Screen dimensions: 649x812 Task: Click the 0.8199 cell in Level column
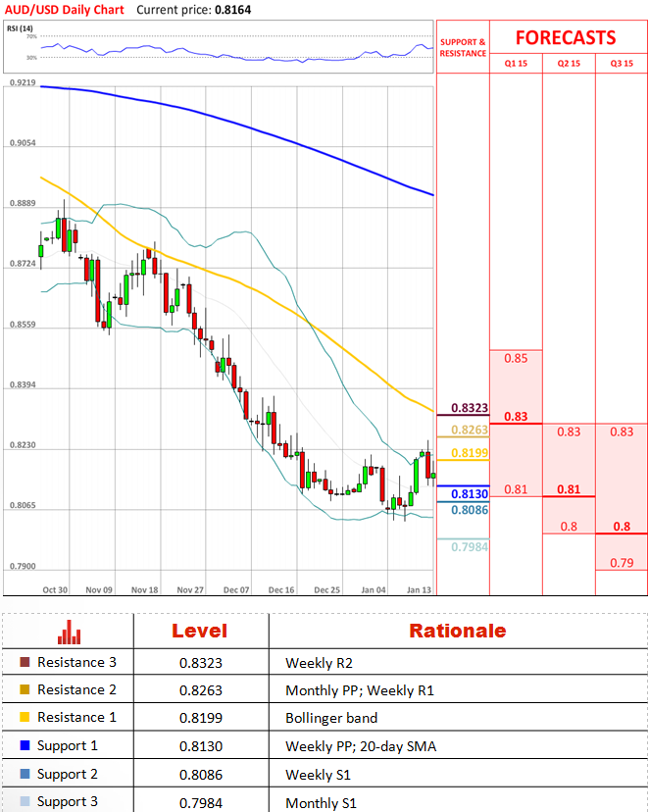click(201, 718)
